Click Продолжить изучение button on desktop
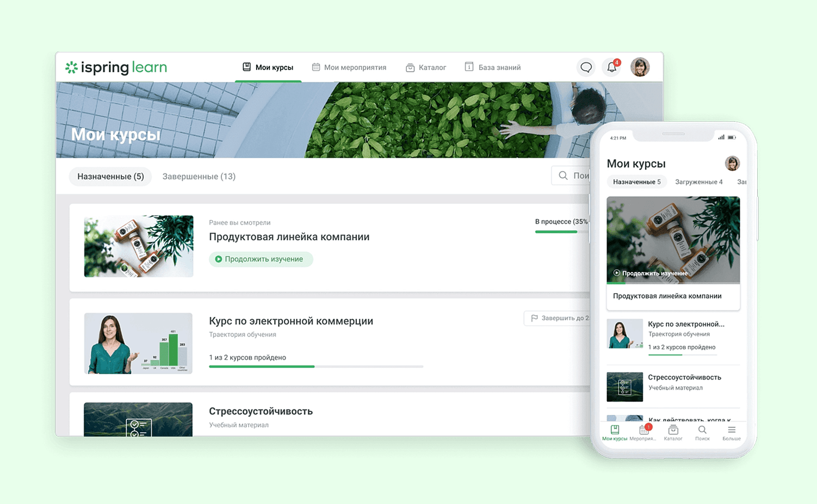The height and width of the screenshot is (504, 817). [x=261, y=259]
